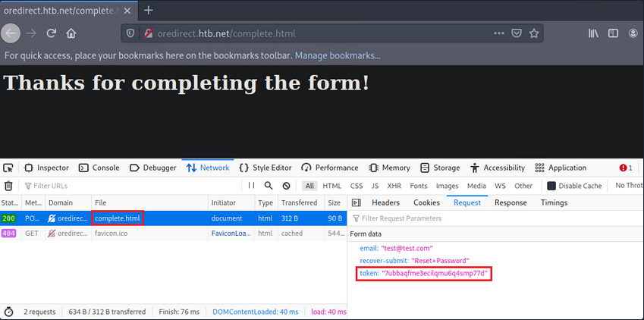Click the browser address bar URL

[x=226, y=33]
